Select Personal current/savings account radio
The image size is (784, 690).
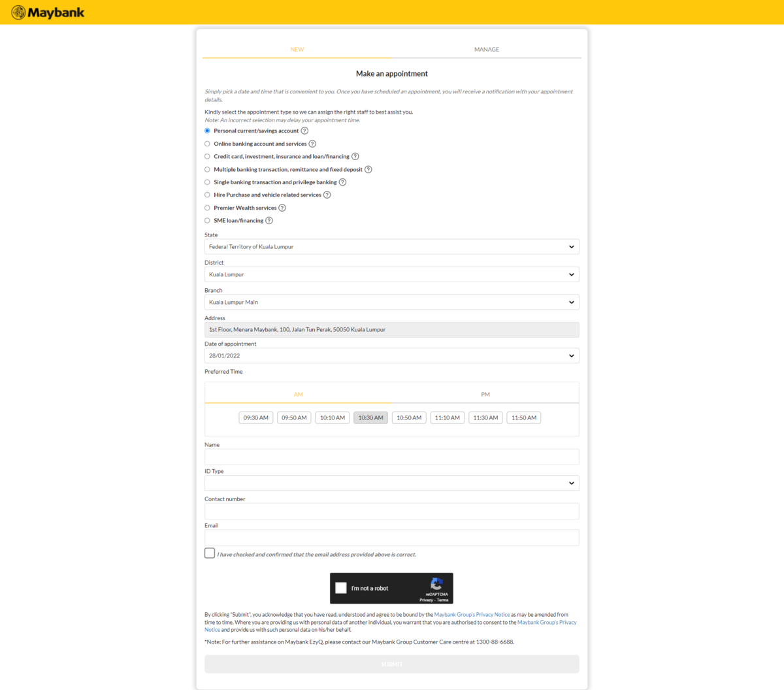pos(207,131)
